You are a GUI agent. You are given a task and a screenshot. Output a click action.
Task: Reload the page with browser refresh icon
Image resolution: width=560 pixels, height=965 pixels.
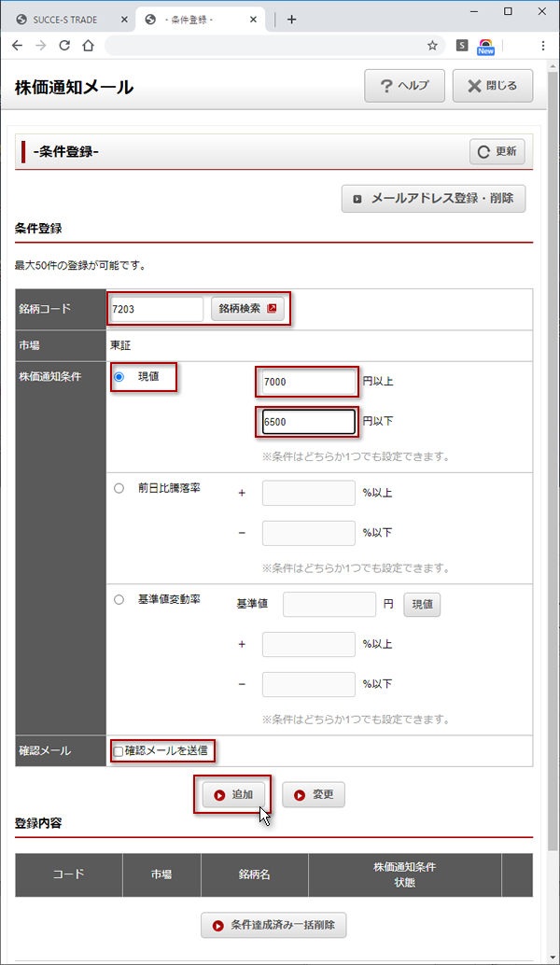(64, 45)
